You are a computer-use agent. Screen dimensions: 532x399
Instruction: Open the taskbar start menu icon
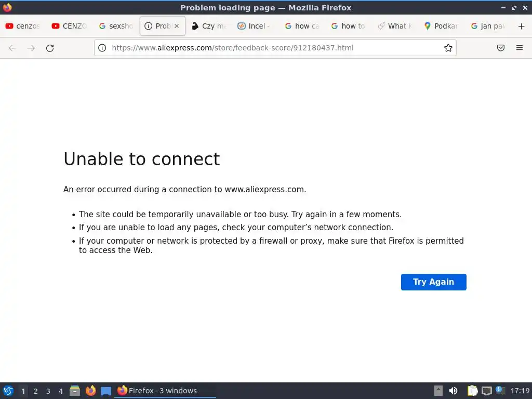8,391
